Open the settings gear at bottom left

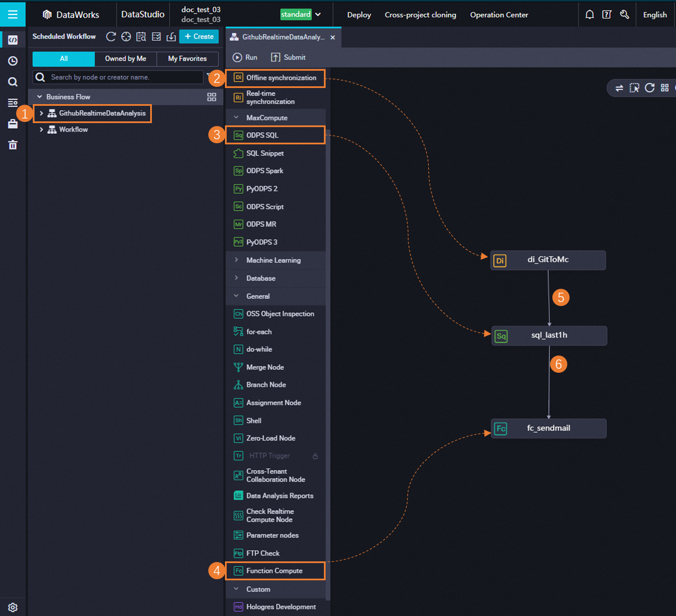pos(13,607)
